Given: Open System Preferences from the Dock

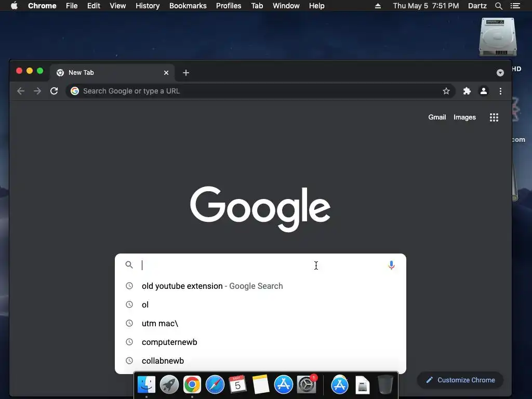Looking at the screenshot, I should click(307, 385).
